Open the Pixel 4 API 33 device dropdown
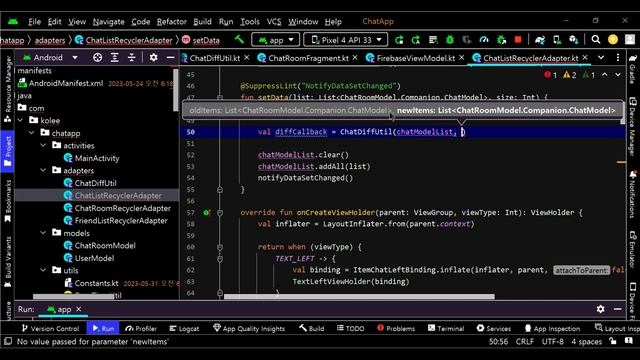The image size is (640, 360). coord(346,40)
